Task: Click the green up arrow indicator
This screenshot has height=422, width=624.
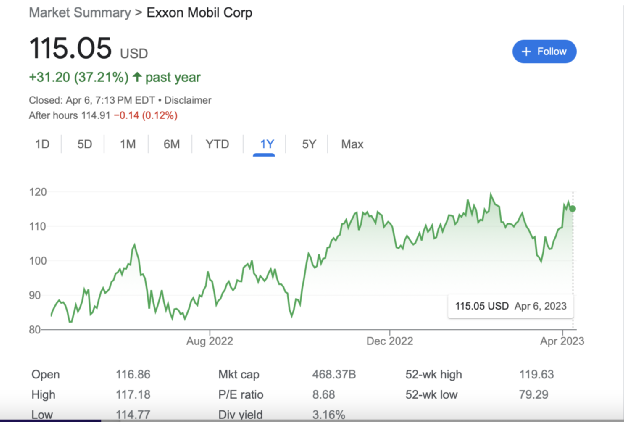Action: tap(137, 77)
